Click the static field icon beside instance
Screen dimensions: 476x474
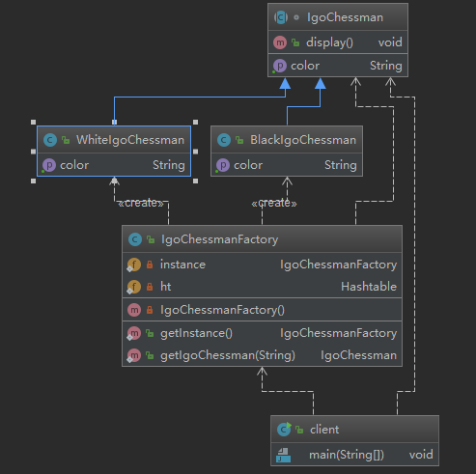(134, 265)
